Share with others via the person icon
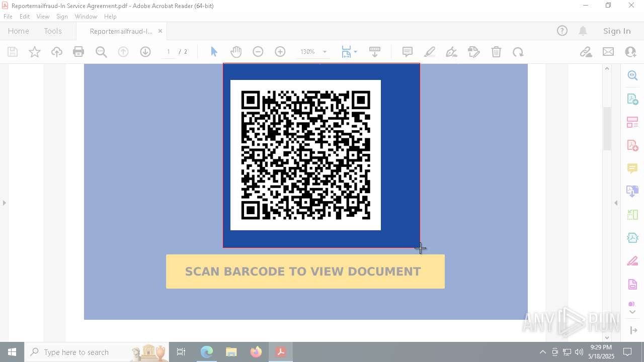 630,52
